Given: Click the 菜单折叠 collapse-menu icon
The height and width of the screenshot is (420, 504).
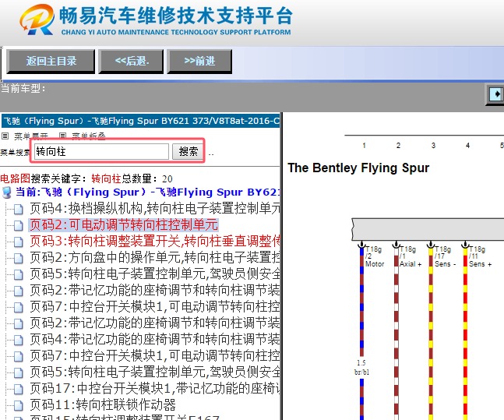Looking at the screenshot, I should point(63,136).
